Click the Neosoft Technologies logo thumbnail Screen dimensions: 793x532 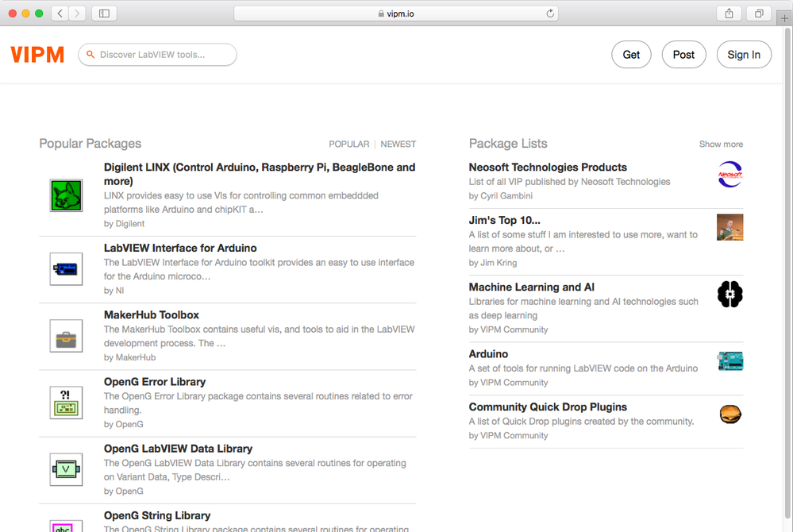729,174
